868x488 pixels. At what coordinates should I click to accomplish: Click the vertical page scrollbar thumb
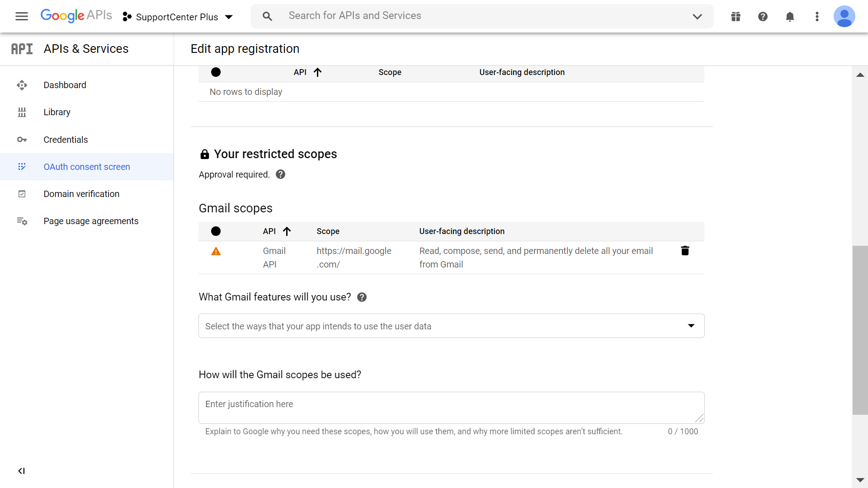click(860, 330)
